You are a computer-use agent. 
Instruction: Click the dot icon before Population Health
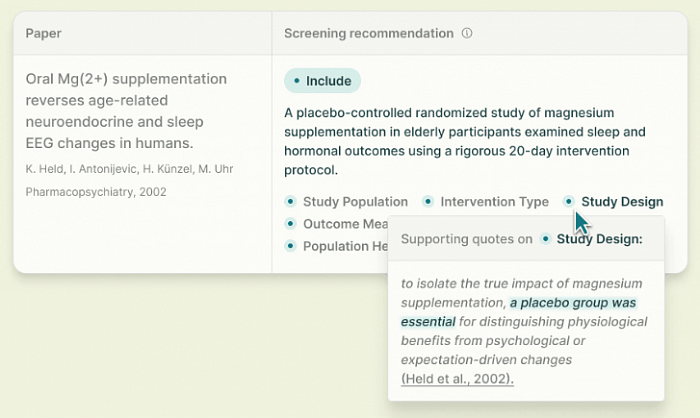pyautogui.click(x=290, y=246)
